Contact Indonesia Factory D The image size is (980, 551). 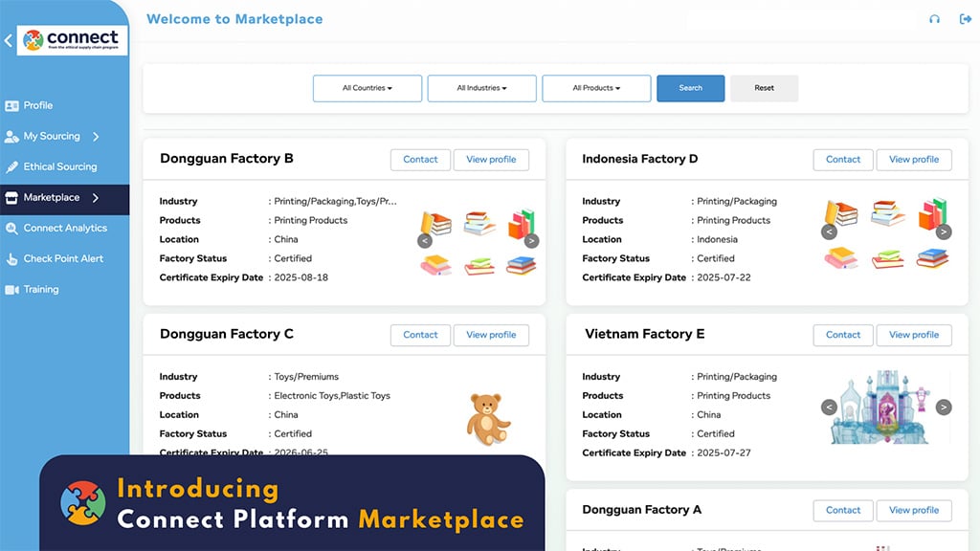click(843, 160)
